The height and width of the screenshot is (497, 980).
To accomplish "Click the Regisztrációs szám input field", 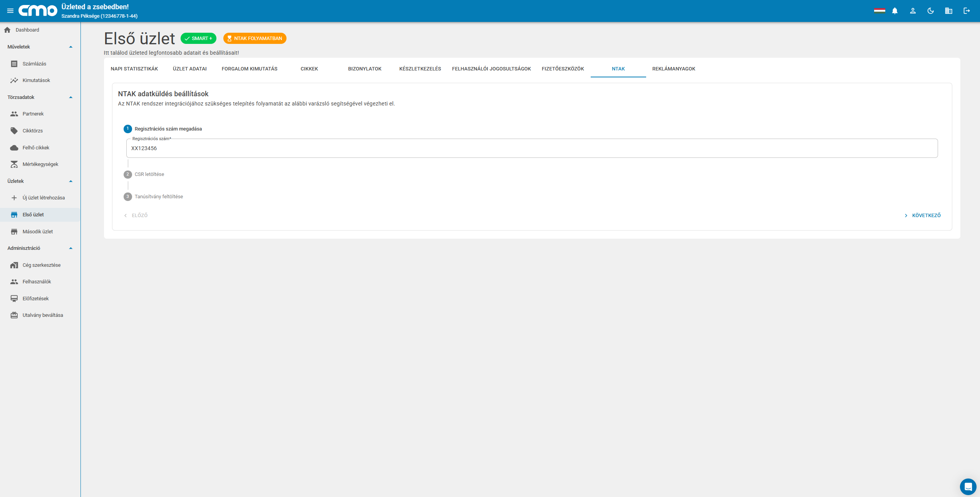I will pyautogui.click(x=532, y=148).
